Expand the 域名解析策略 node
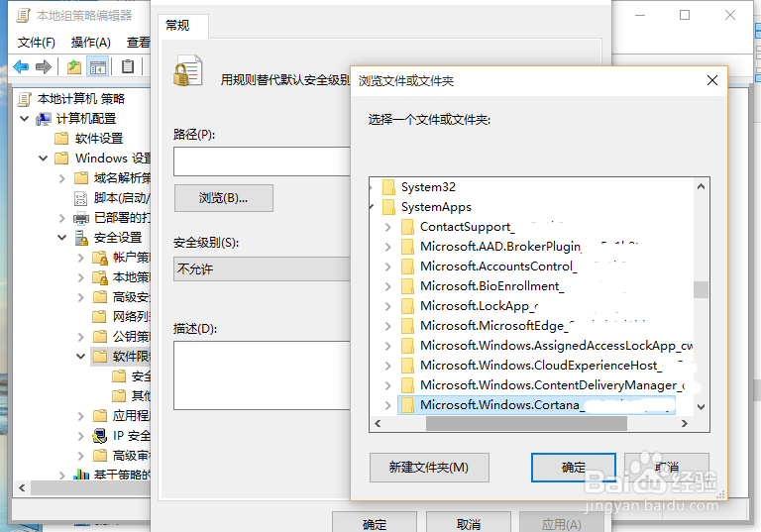761x532 pixels. click(x=61, y=178)
